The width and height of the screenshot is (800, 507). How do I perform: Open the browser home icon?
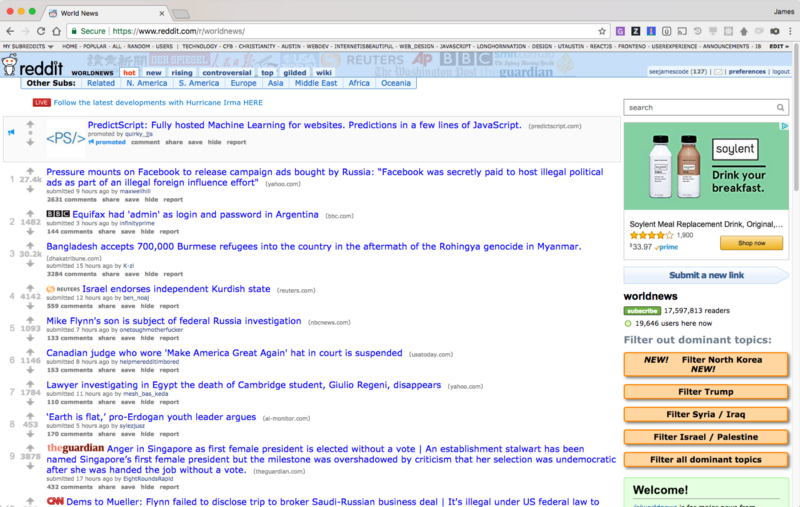pos(57,31)
